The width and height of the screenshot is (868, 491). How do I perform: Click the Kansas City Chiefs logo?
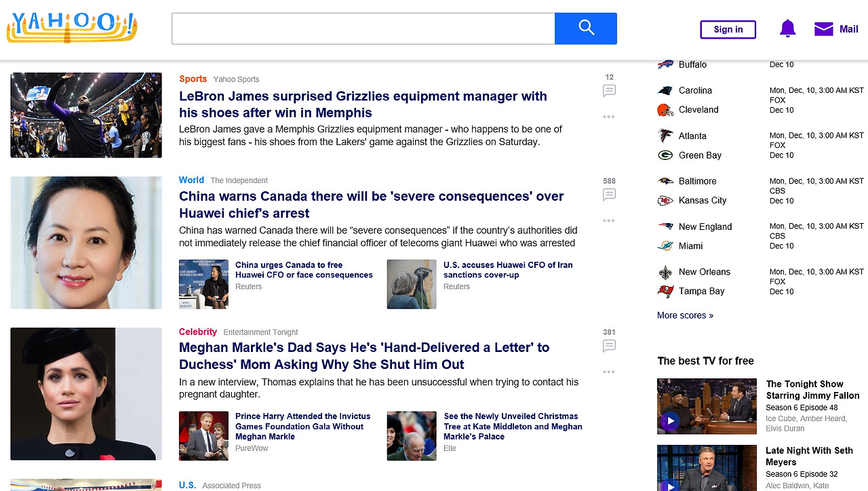pos(665,201)
